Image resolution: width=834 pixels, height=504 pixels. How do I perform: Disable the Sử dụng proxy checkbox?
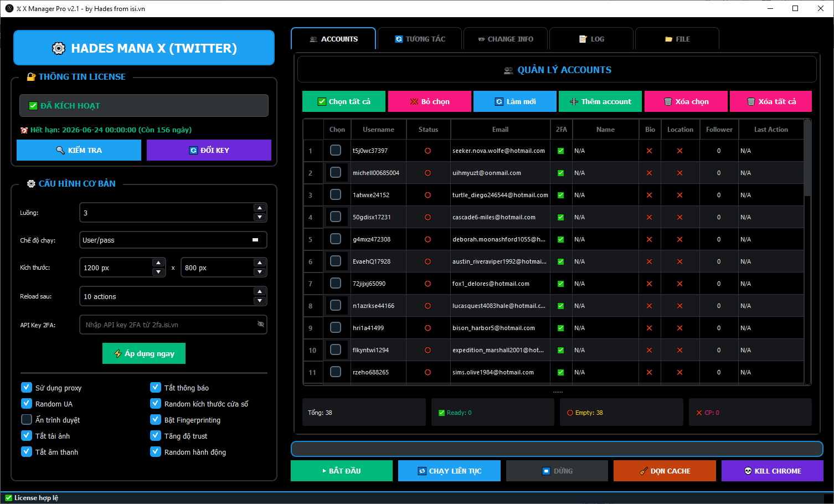coord(26,387)
